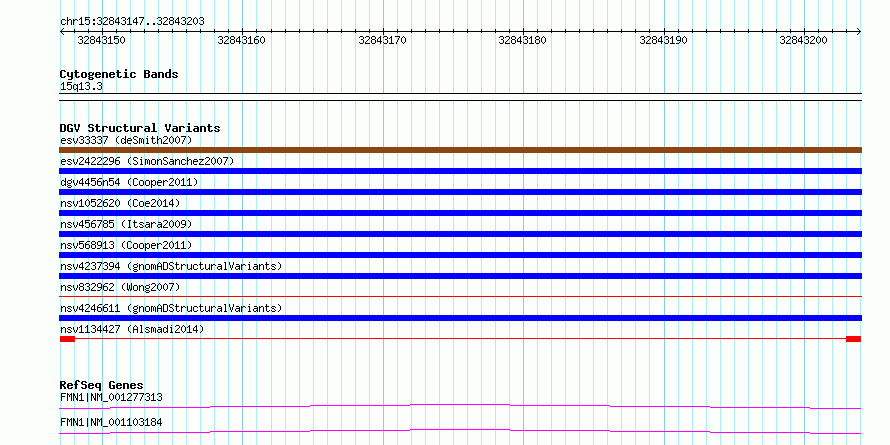Open variant nsv4246611 (gnomADStructuralVariants) label

click(x=171, y=308)
